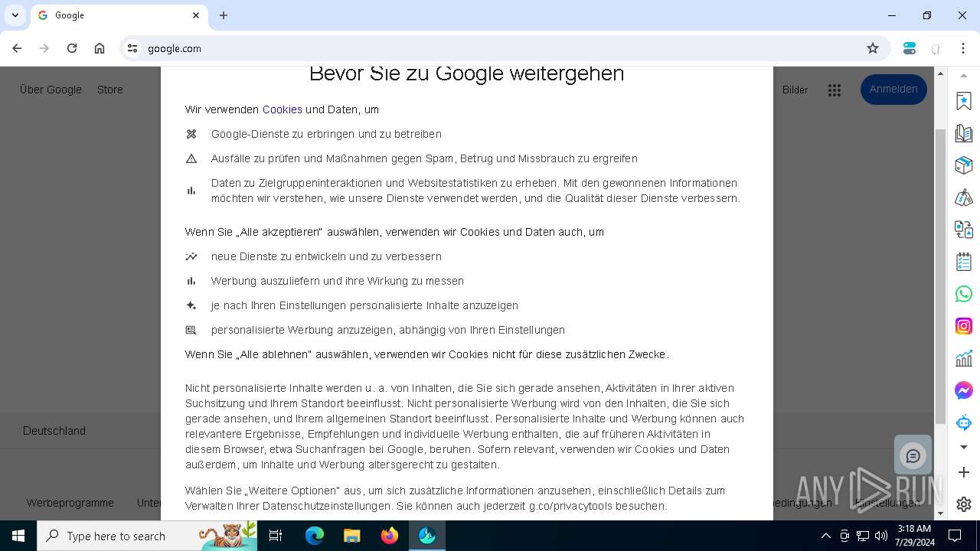The height and width of the screenshot is (551, 980).
Task: Open the Google apps grid
Action: pyautogui.click(x=835, y=90)
